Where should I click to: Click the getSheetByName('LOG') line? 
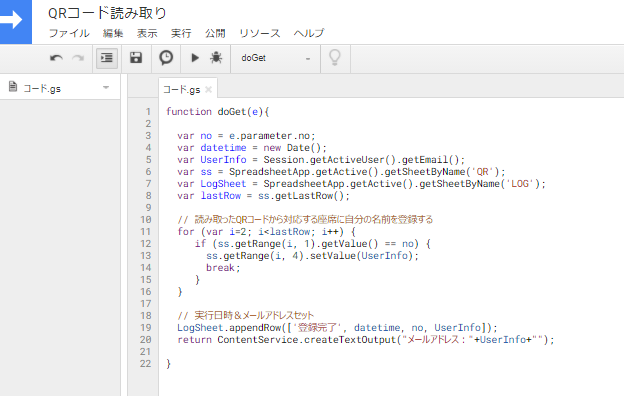click(x=361, y=183)
